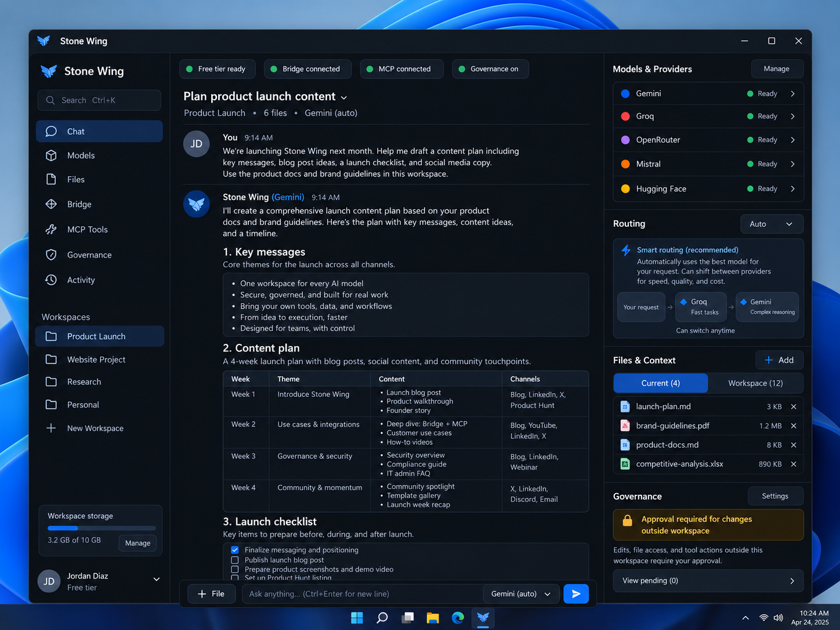Screen dimensions: 840x630
Task: Click workspace storage progress bar
Action: click(102, 528)
